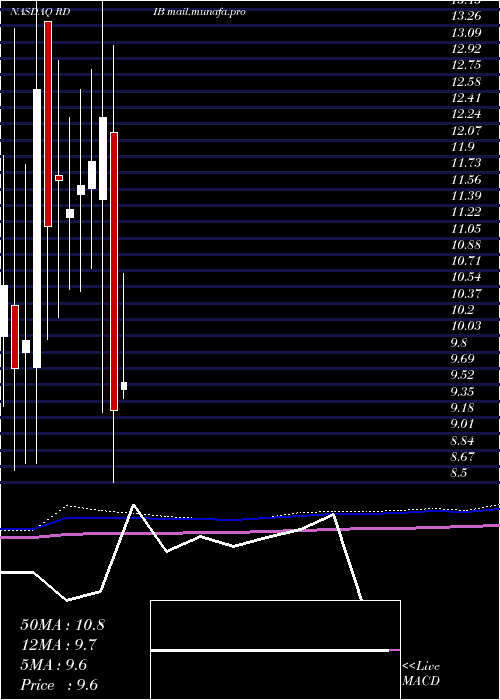Click the 11.56 price axis label
The image size is (500, 700).
[466, 179]
